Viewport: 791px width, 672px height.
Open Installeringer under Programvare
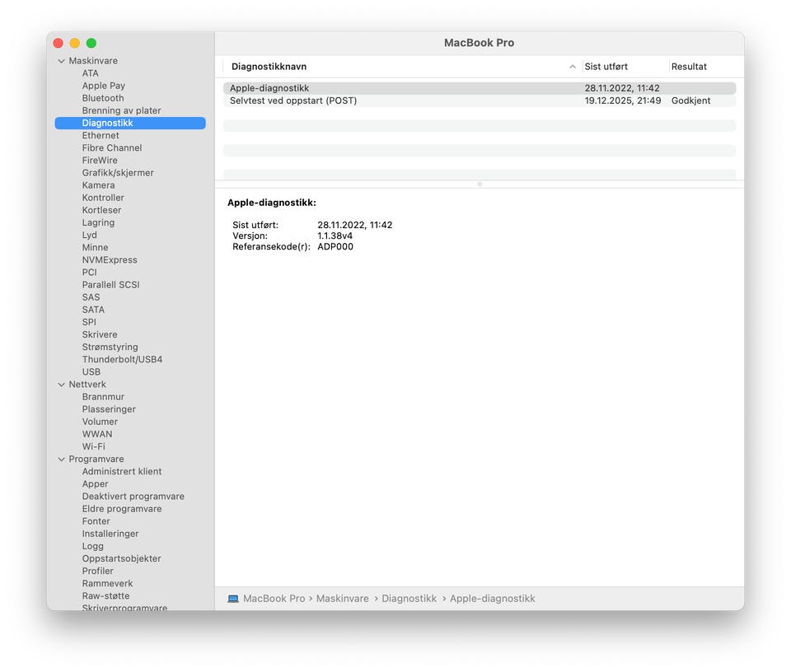coord(110,534)
